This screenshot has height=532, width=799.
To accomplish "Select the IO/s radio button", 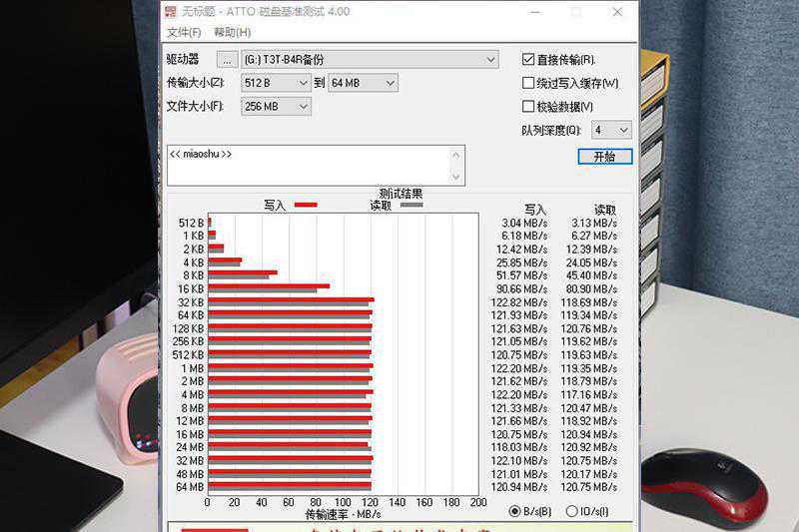I will click(571, 511).
